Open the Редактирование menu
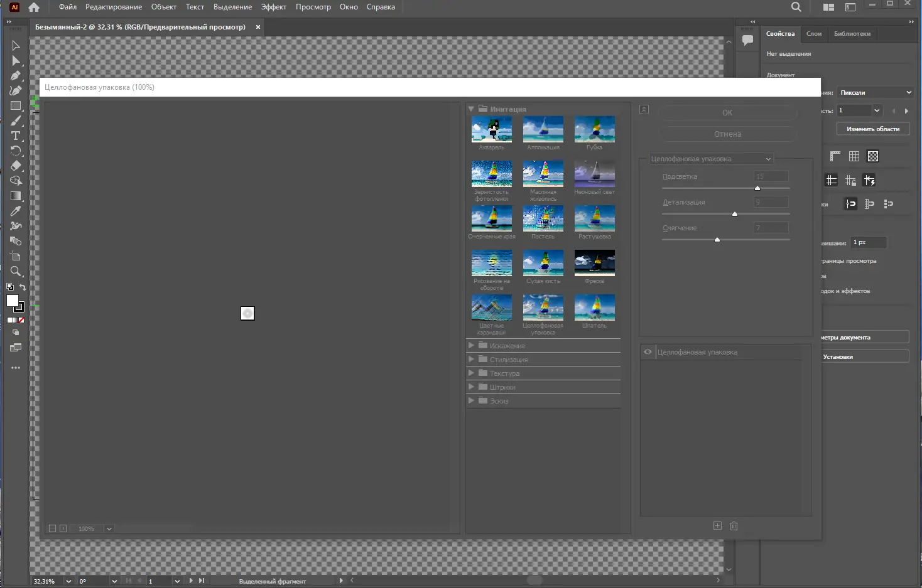Viewport: 922px width, 588px height. click(114, 7)
